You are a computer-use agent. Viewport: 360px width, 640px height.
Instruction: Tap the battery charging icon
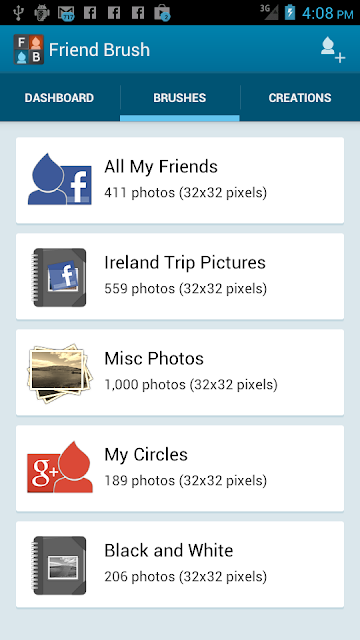click(x=290, y=12)
